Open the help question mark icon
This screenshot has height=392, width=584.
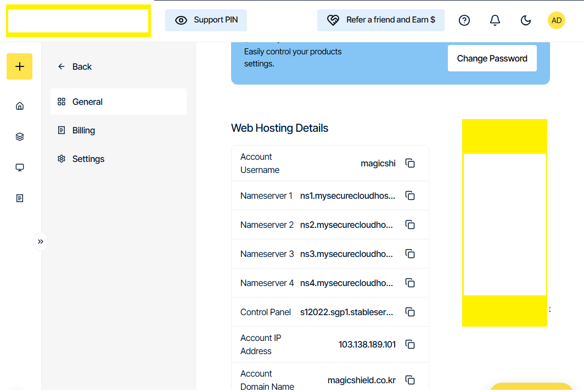464,20
